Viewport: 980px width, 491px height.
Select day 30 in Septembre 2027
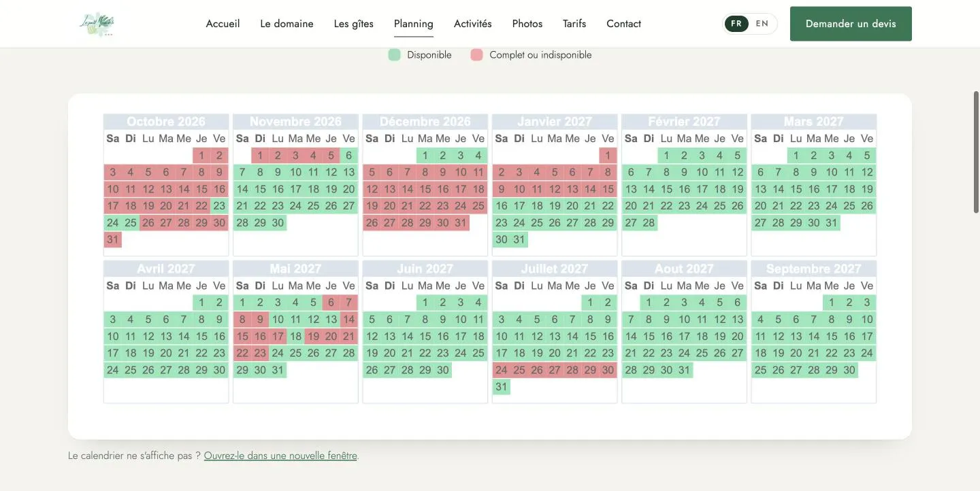(849, 370)
